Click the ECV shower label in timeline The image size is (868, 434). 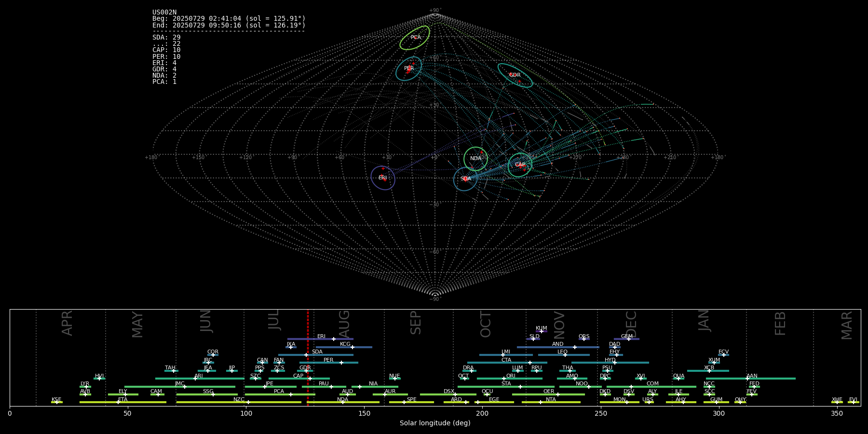[723, 352]
